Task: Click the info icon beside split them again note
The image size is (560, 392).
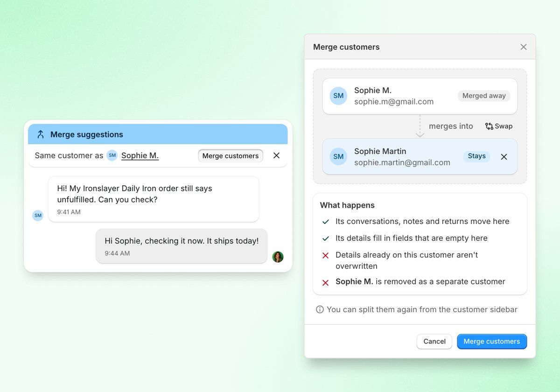Action: pos(320,309)
